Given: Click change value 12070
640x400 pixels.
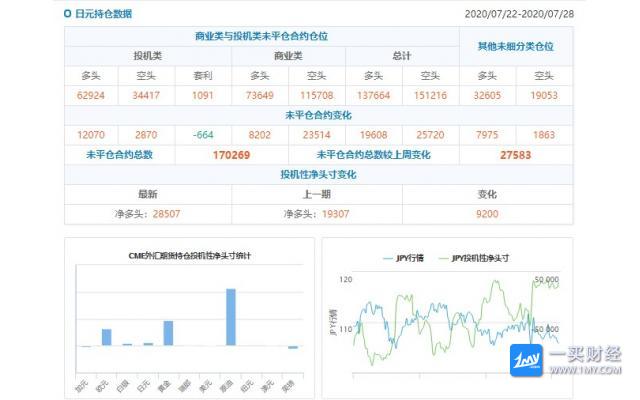Looking at the screenshot, I should [x=91, y=135].
